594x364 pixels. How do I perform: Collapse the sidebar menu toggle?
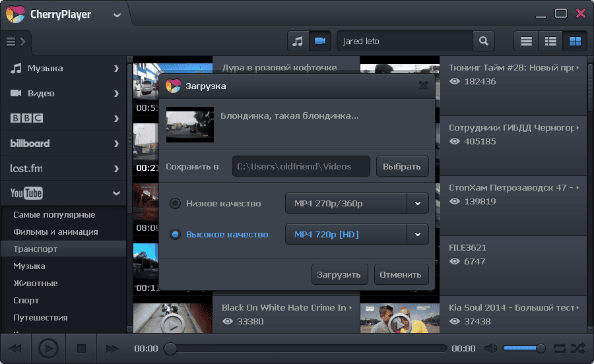(x=15, y=42)
